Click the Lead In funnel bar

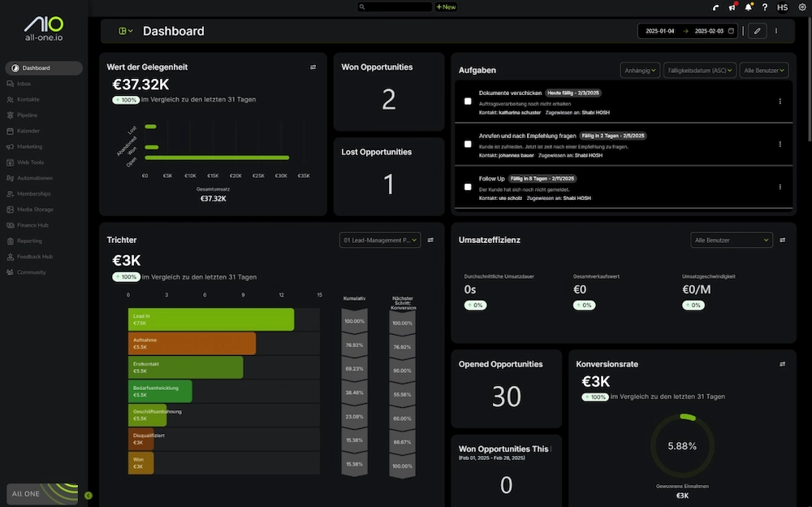pos(211,319)
